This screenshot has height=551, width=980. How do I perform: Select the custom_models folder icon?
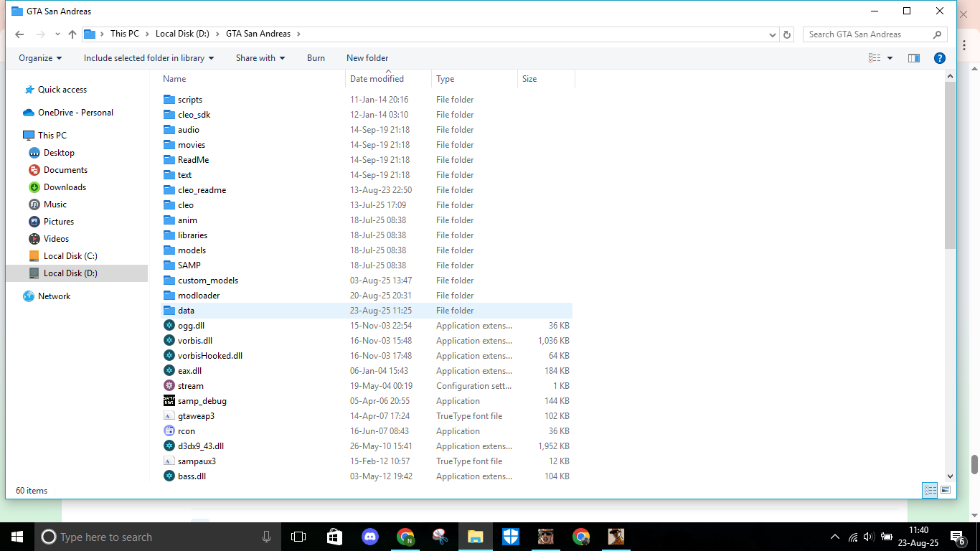point(169,281)
